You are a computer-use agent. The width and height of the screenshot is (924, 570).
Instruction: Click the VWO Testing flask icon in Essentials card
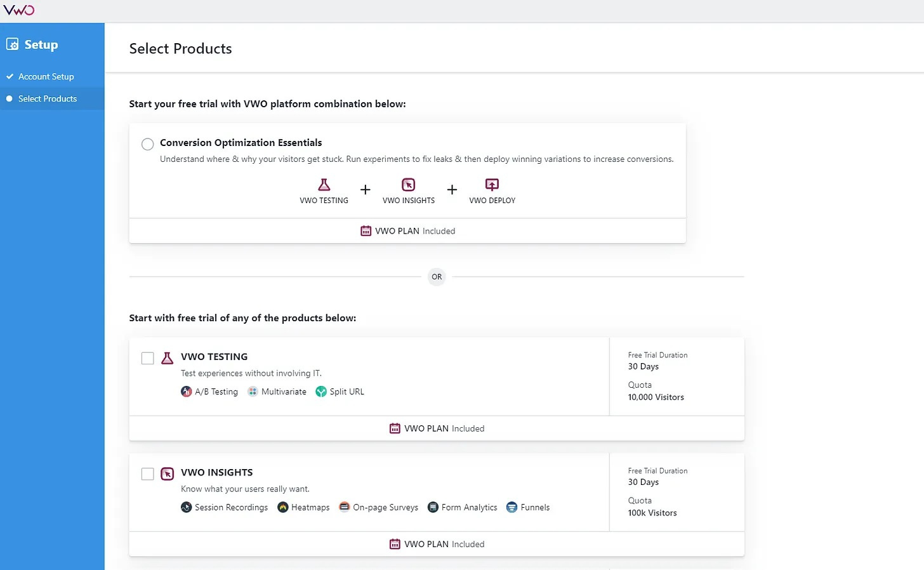coord(324,185)
